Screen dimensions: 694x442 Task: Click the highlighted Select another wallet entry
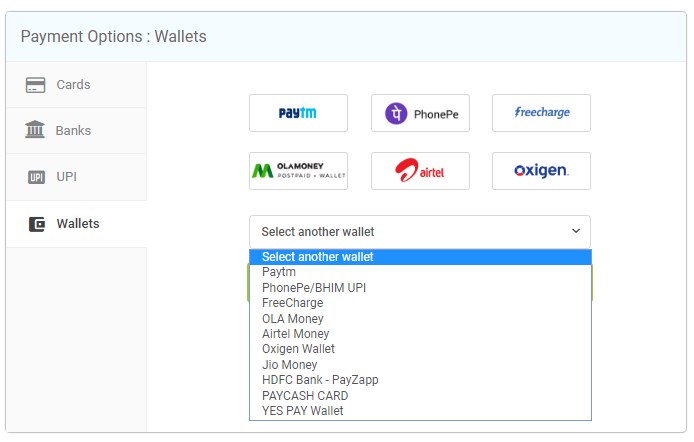pyautogui.click(x=317, y=257)
